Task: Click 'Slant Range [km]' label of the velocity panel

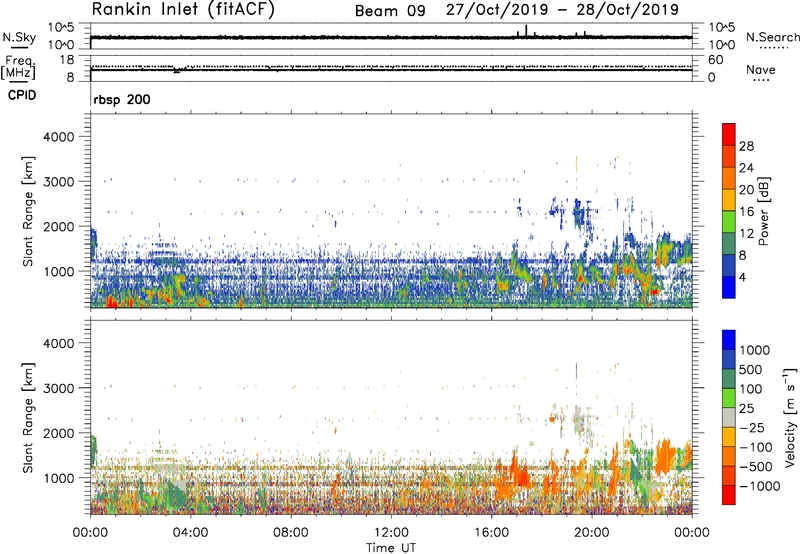Action: point(29,417)
